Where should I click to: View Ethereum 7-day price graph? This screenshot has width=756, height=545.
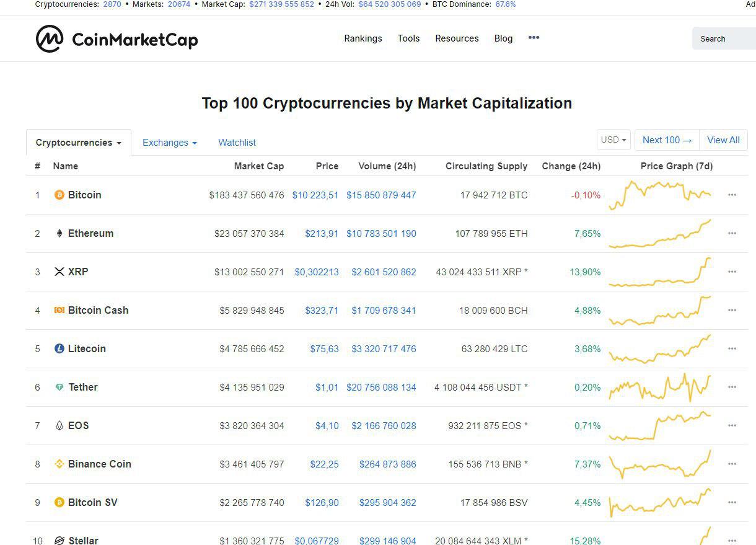[x=660, y=234]
